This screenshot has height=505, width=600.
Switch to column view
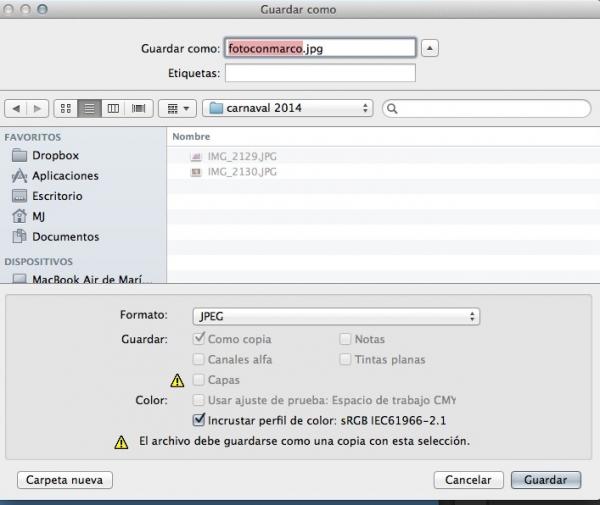pos(113,109)
